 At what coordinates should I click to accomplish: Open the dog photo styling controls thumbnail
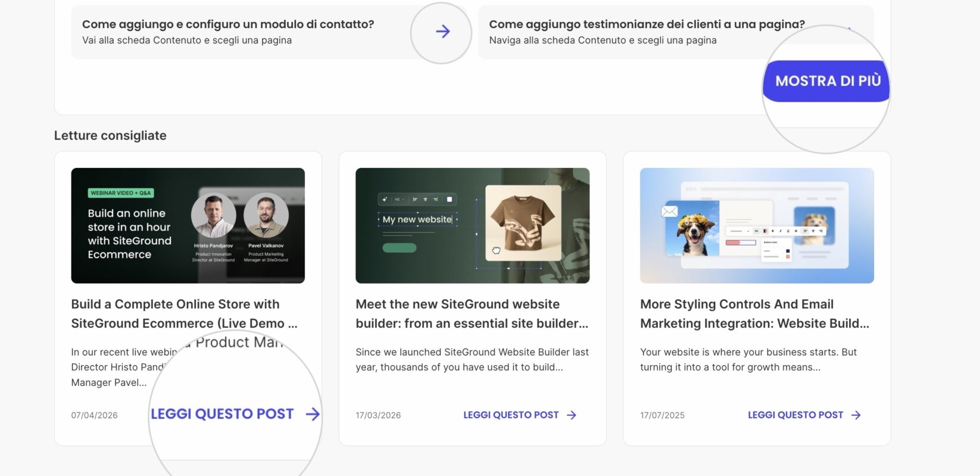tap(757, 226)
